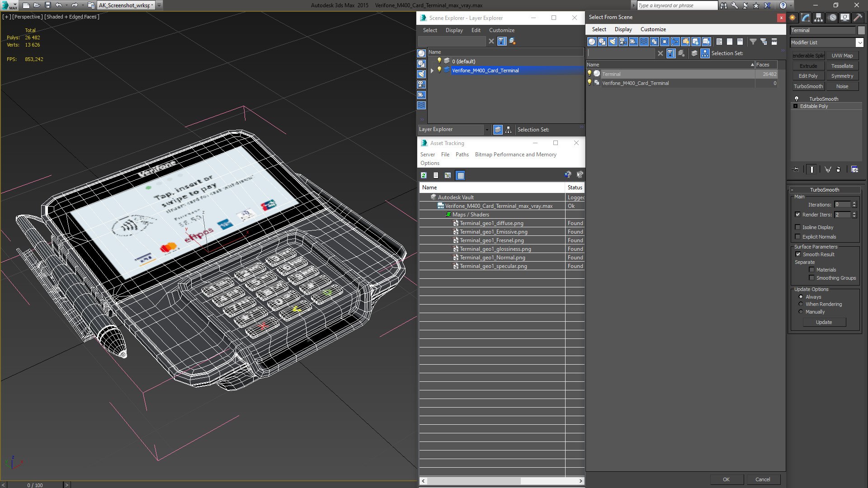This screenshot has height=488, width=868.
Task: Open Display menu in Select From Scene
Action: click(x=623, y=29)
